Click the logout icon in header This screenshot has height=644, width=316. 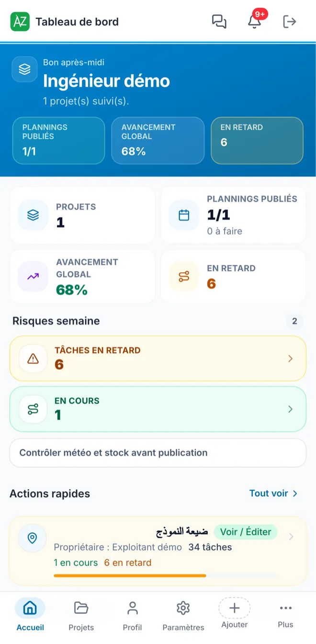(x=290, y=22)
